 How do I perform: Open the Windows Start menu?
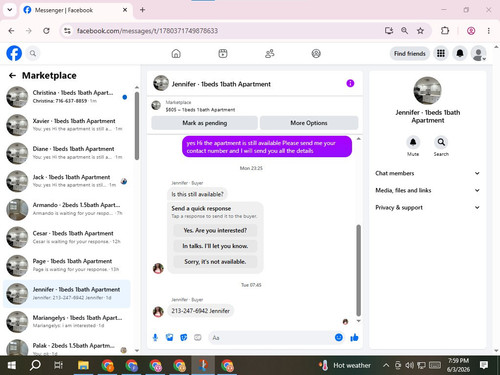[12, 365]
